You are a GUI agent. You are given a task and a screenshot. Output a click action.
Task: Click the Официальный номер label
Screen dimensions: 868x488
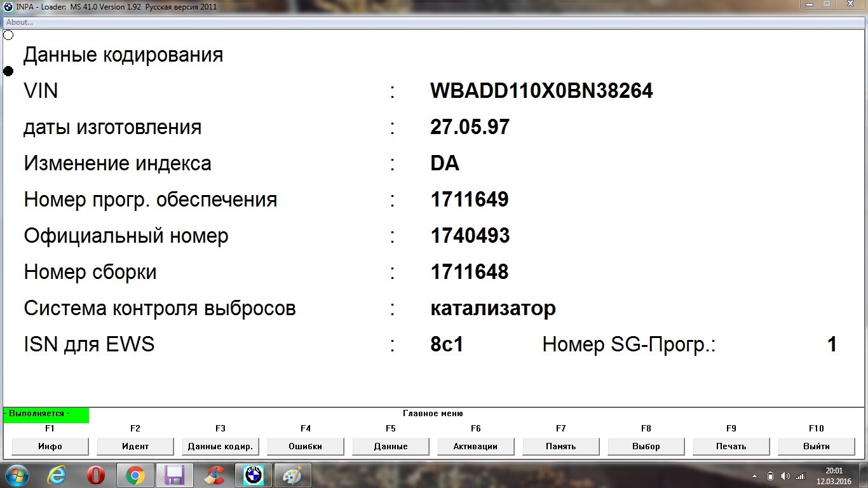pos(126,236)
